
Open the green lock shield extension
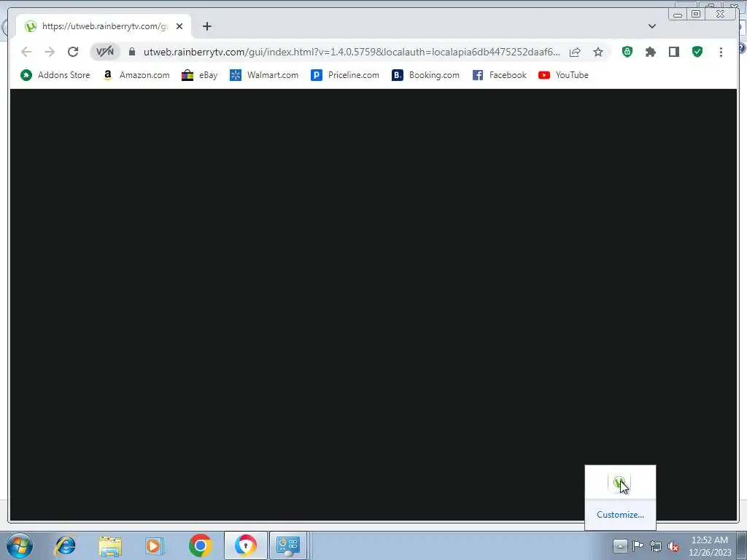[x=627, y=52]
